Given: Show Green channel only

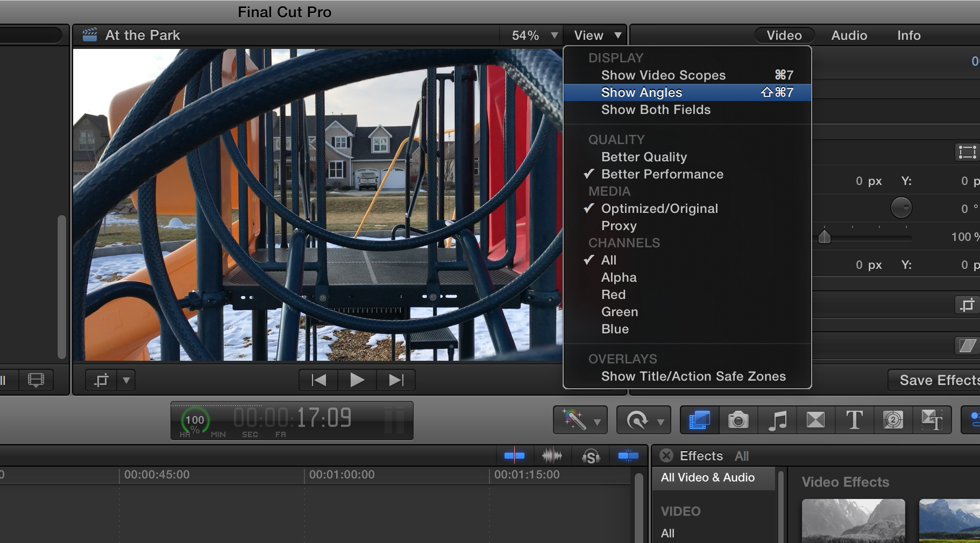Looking at the screenshot, I should (687, 312).
